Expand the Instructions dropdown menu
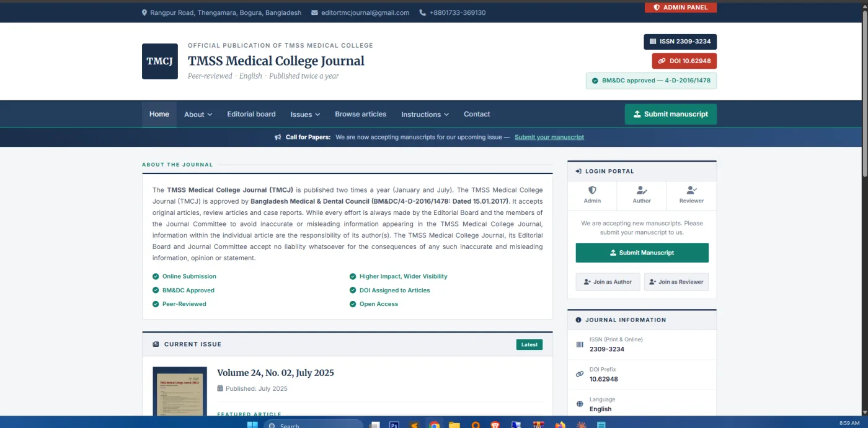 pos(425,115)
